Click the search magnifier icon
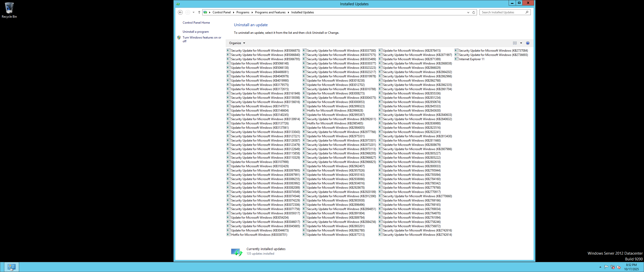 [527, 12]
